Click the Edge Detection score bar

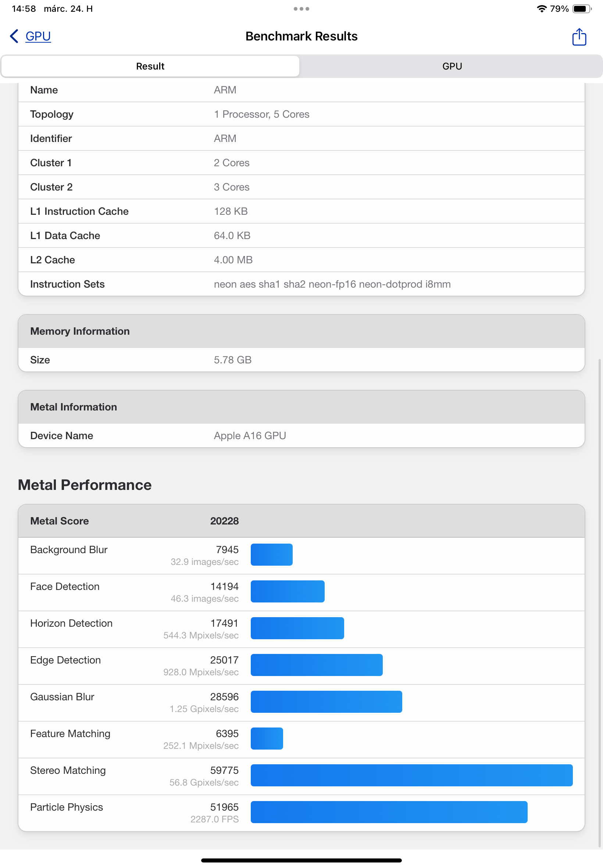click(x=317, y=665)
